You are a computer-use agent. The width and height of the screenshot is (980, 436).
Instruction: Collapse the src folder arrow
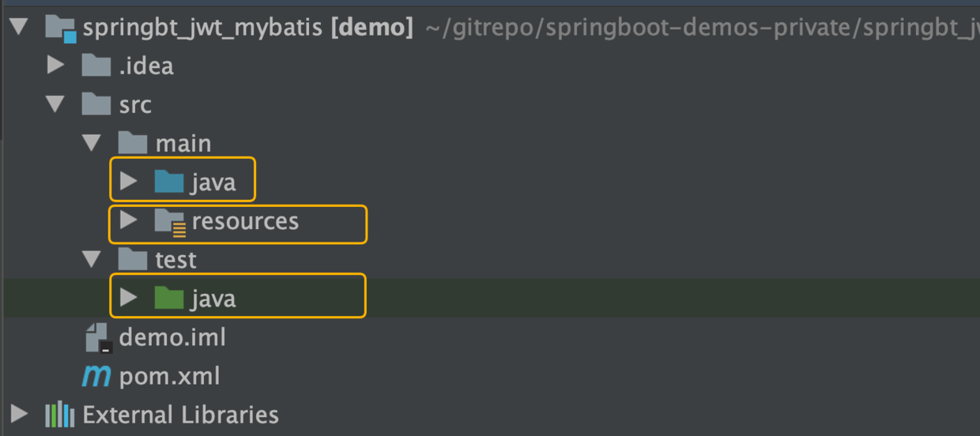click(55, 104)
